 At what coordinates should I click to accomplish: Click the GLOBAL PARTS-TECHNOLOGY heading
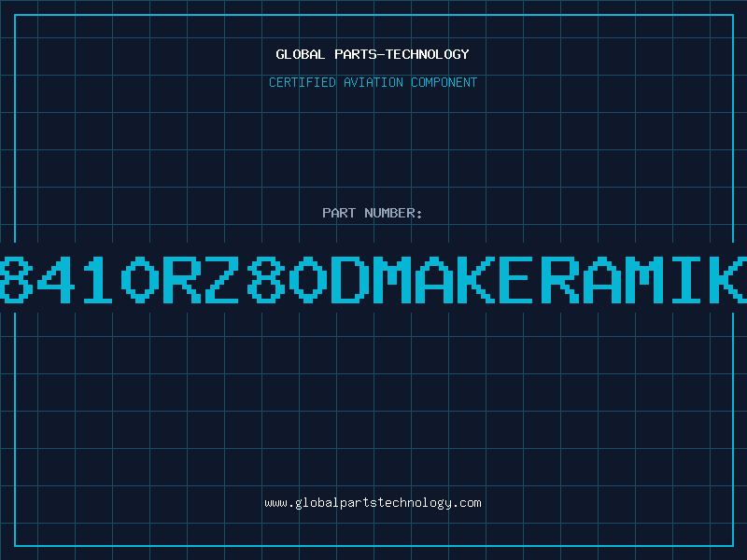click(373, 54)
